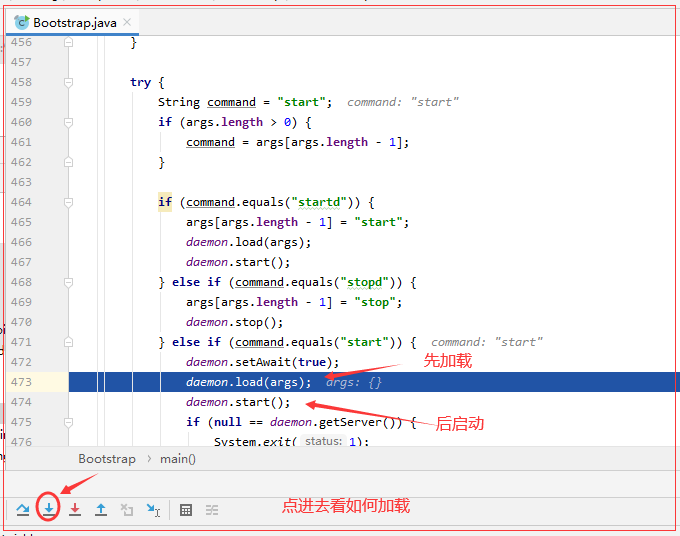Collapse the try block fold at line 458

click(x=69, y=82)
